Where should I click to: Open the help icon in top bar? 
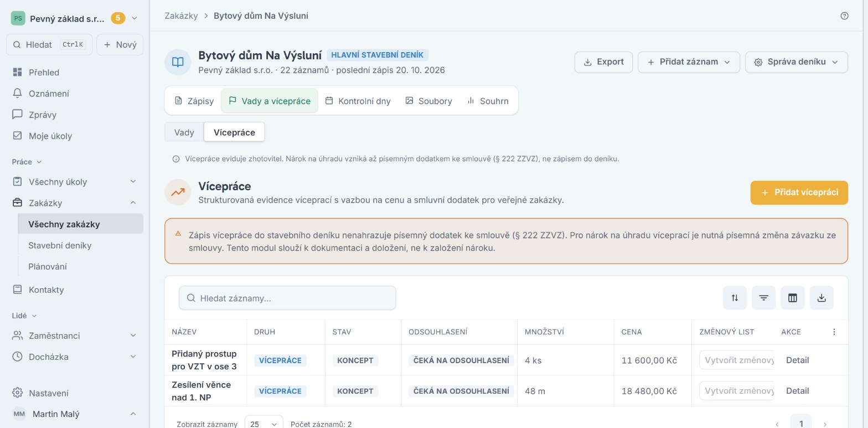coord(844,16)
